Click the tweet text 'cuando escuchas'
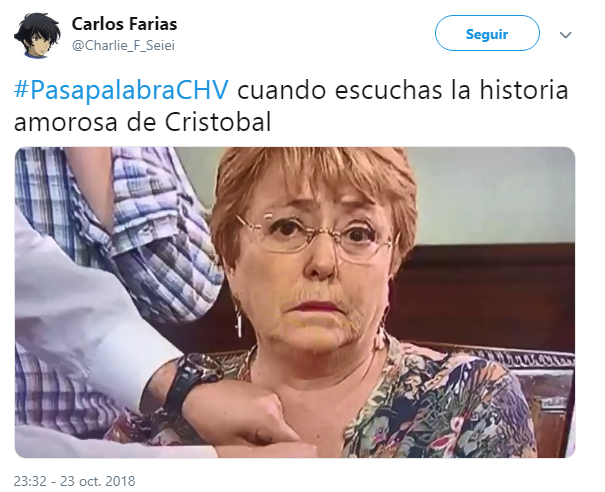Viewport: 605px width, 492px height. pos(340,90)
